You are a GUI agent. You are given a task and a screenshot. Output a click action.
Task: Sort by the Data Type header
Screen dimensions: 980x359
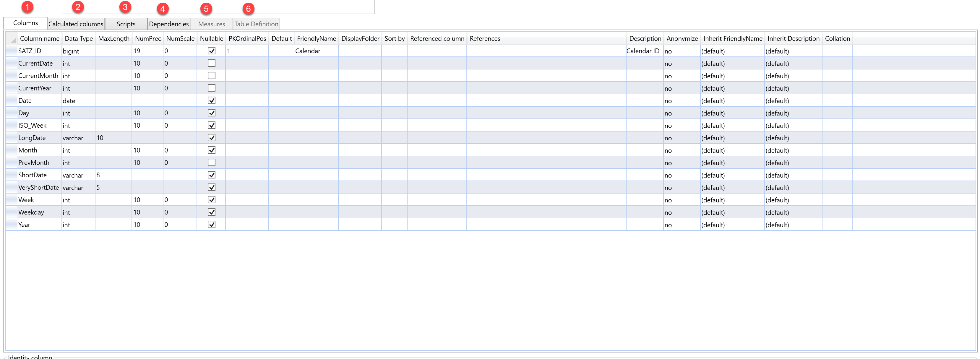point(78,38)
